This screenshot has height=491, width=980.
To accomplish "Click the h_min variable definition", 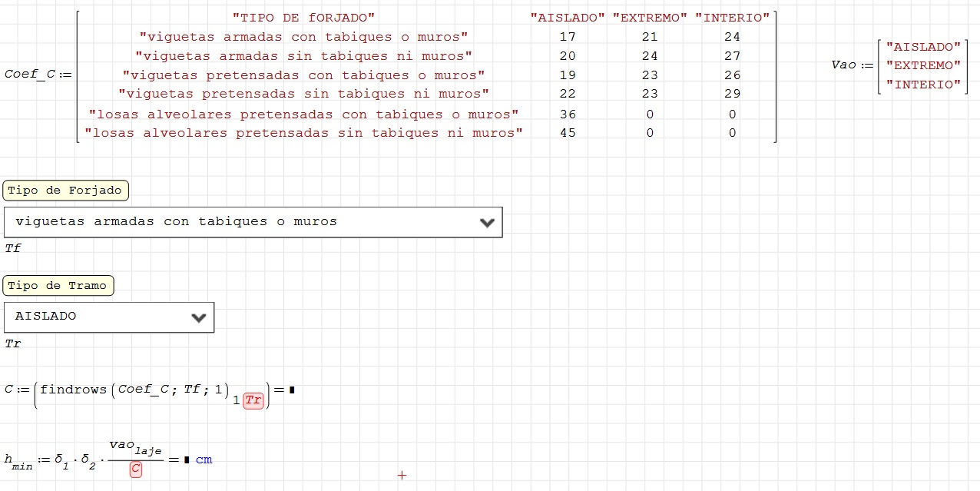I will point(18,461).
